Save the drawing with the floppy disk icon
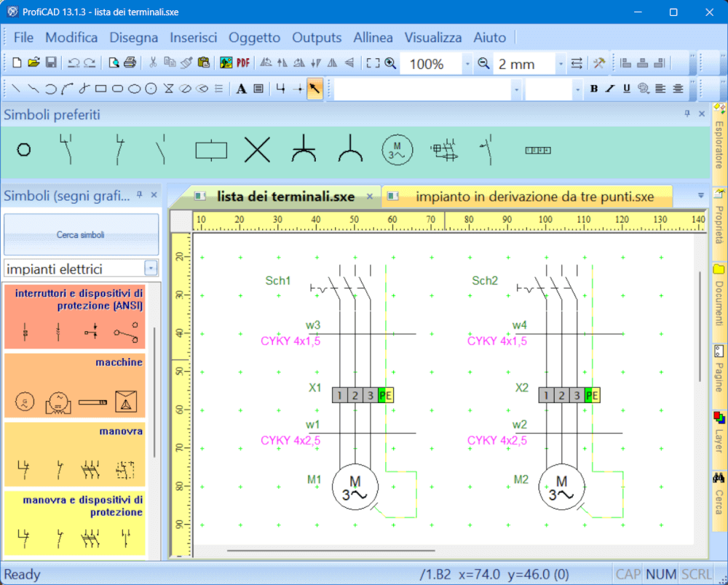This screenshot has width=728, height=585. click(51, 63)
